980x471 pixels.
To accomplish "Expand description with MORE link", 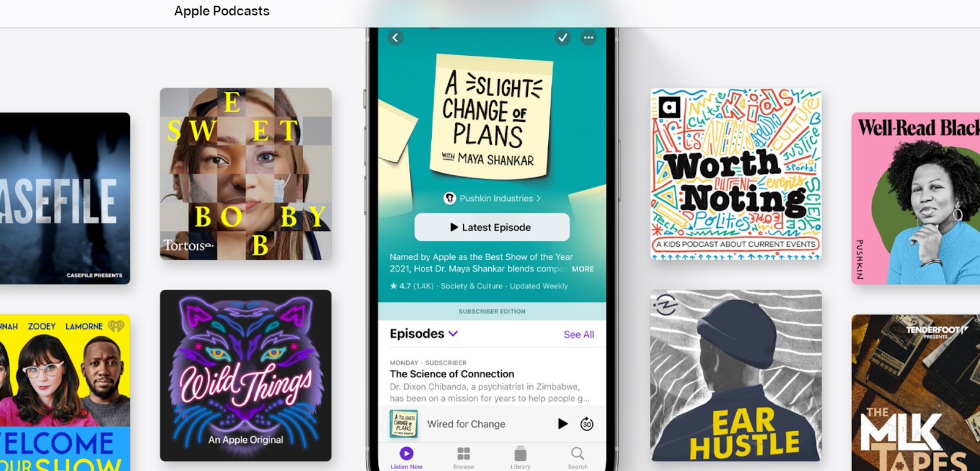I will (583, 269).
